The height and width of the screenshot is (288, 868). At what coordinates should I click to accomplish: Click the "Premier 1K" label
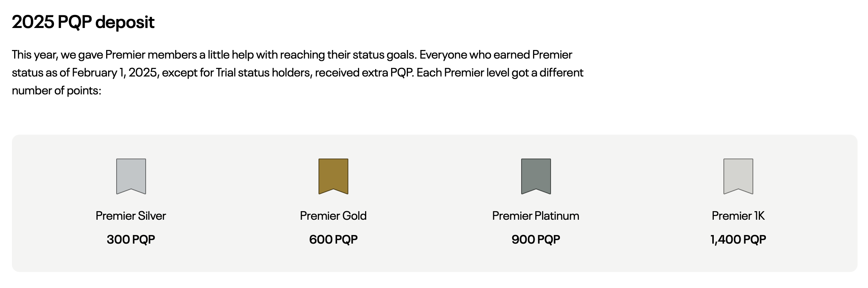[x=738, y=216]
